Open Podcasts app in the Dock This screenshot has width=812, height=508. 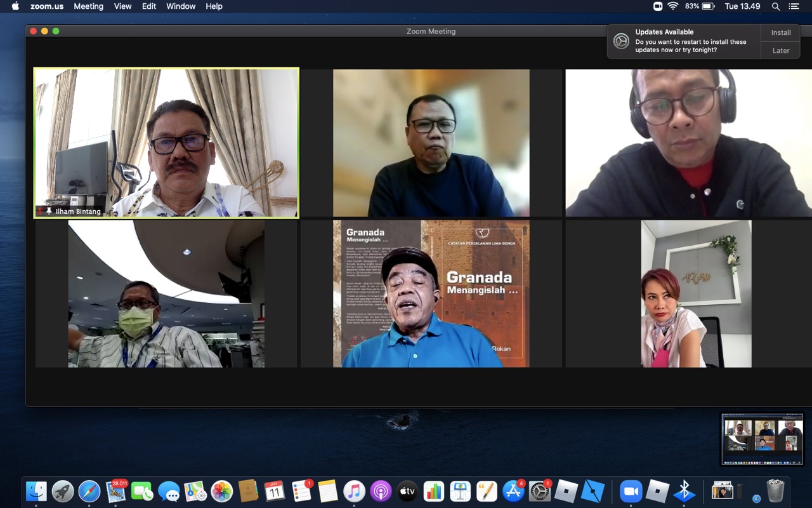[x=381, y=491]
